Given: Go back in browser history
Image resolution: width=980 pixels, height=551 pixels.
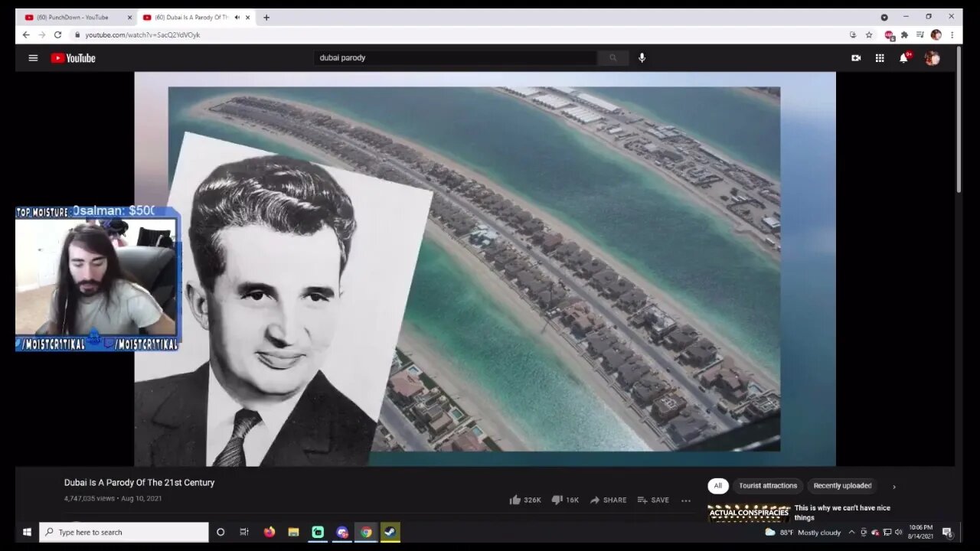Looking at the screenshot, I should tap(26, 34).
